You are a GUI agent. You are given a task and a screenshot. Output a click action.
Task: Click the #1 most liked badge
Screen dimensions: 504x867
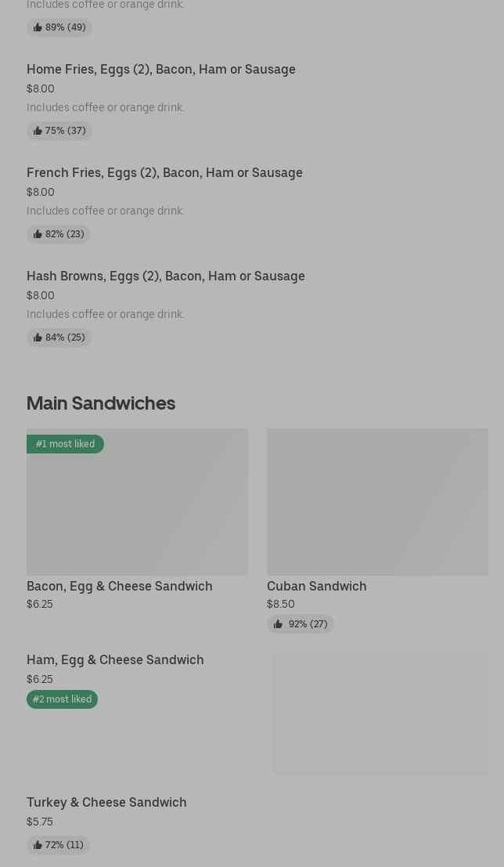(65, 444)
